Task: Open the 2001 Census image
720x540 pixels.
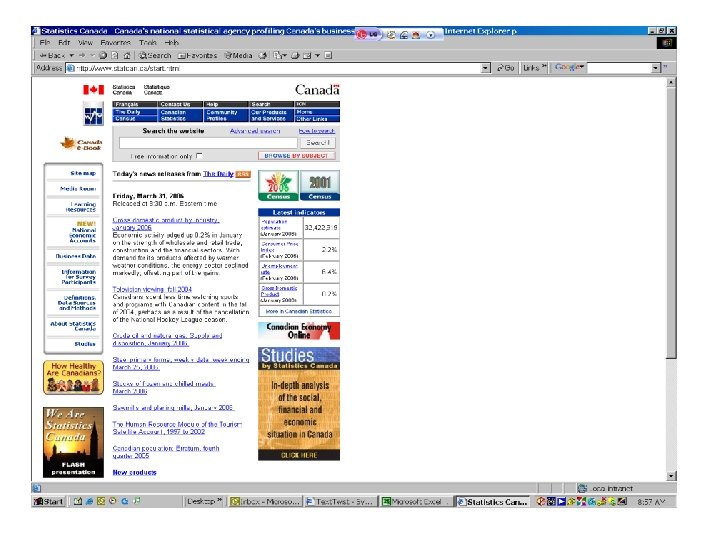Action: [x=320, y=186]
